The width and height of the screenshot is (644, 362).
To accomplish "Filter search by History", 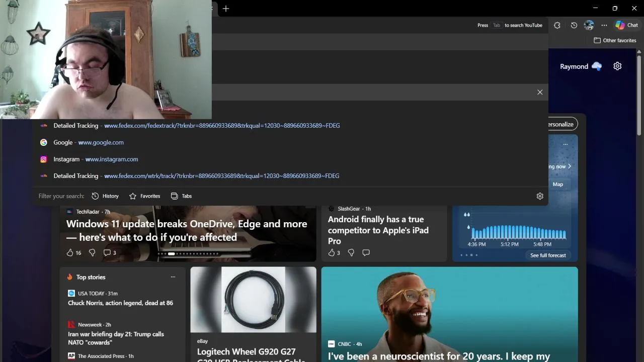I will (105, 196).
